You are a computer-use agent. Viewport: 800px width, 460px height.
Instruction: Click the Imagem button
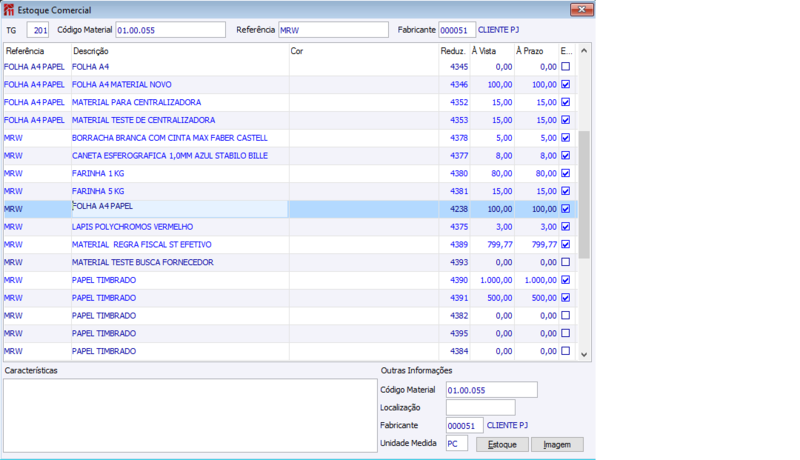coord(557,444)
